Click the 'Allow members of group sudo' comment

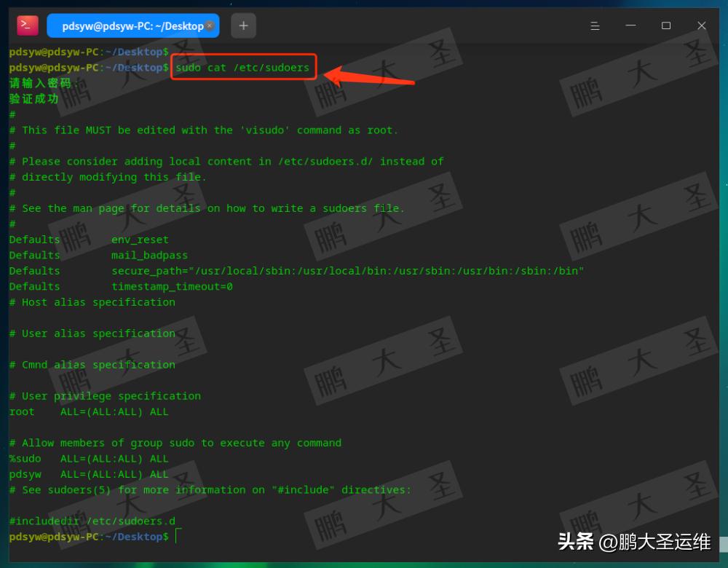point(175,443)
